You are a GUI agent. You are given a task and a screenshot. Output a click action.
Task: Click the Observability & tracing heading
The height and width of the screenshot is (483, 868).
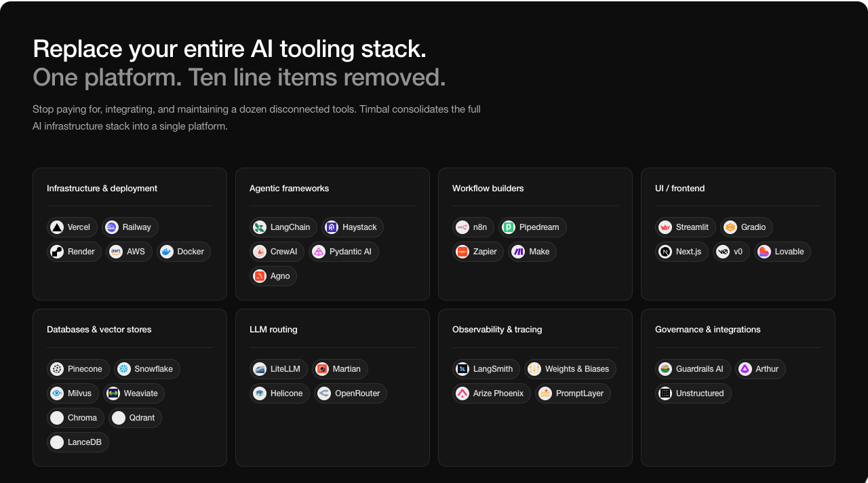(497, 330)
